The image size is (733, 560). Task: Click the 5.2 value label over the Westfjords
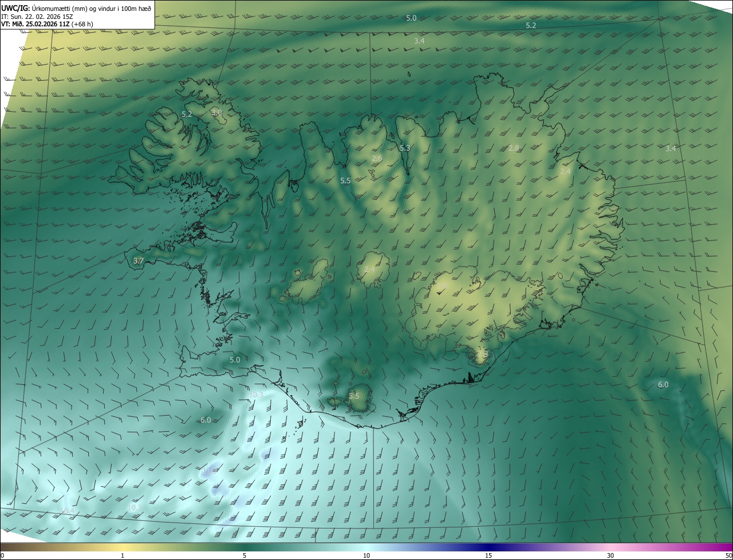tap(187, 114)
